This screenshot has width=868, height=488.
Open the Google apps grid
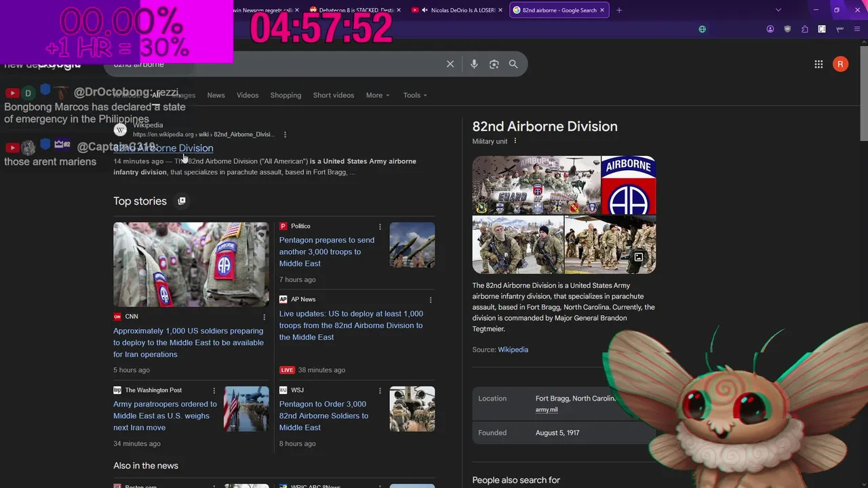(x=818, y=64)
